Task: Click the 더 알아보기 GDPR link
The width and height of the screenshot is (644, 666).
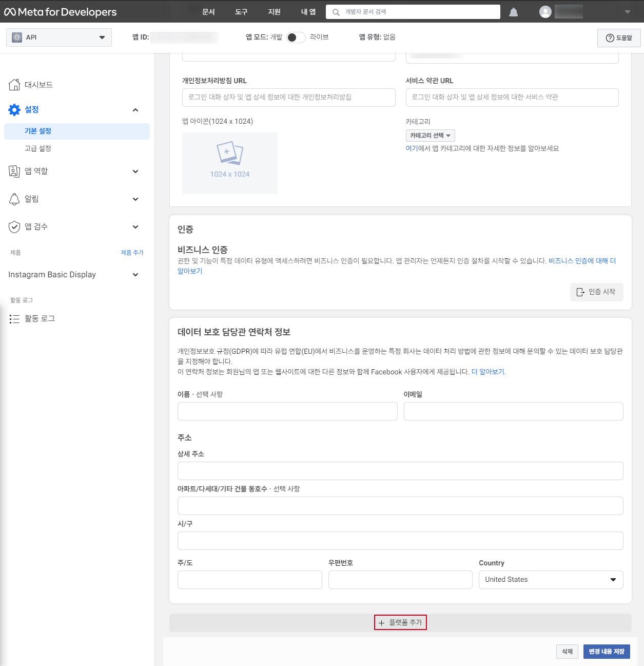Action: (489, 372)
